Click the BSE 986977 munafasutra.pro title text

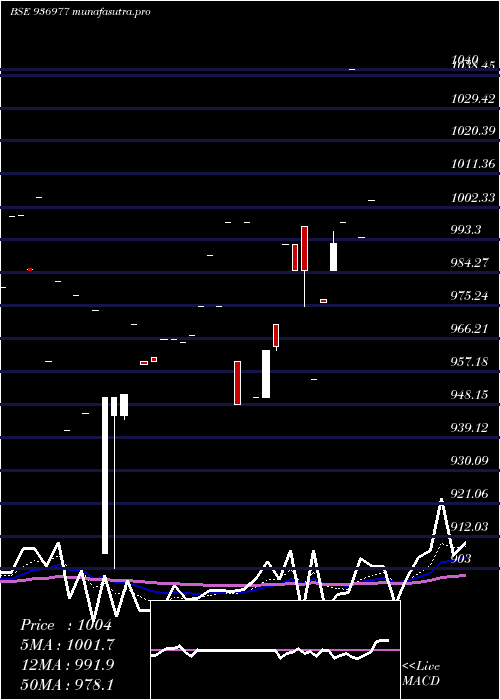[80, 12]
